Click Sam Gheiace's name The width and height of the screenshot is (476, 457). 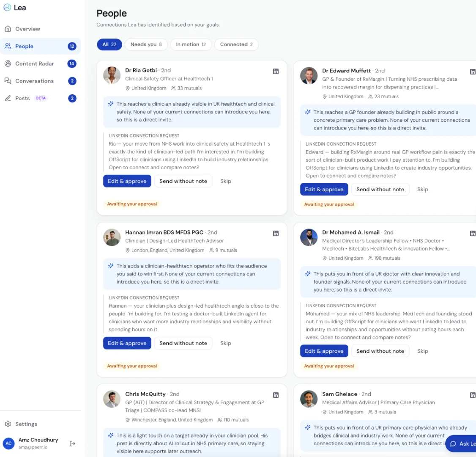(340, 394)
